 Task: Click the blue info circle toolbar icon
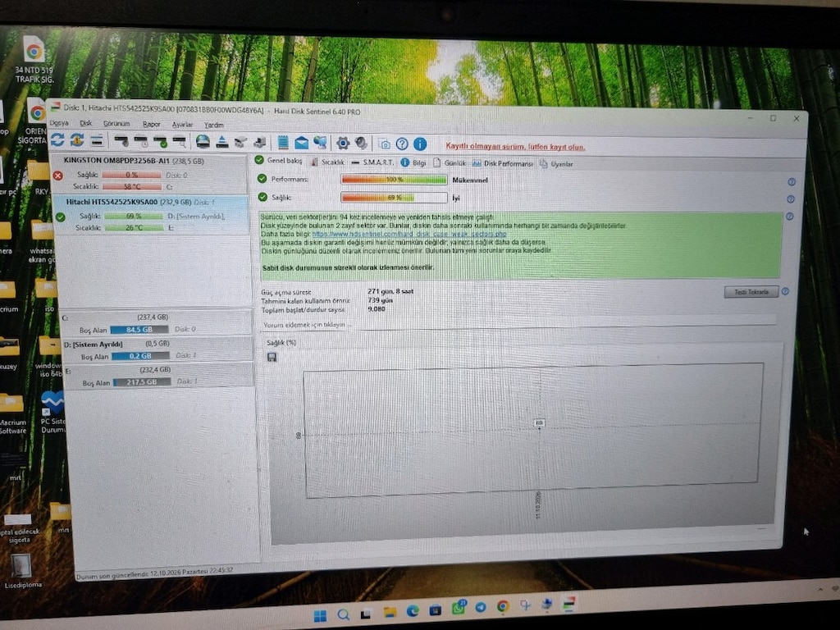[x=420, y=144]
